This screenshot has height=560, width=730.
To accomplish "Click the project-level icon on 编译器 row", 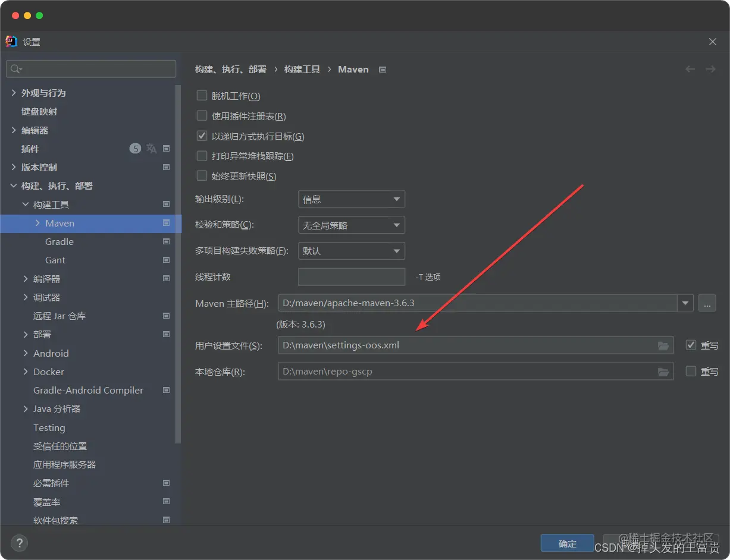I will coord(167,279).
